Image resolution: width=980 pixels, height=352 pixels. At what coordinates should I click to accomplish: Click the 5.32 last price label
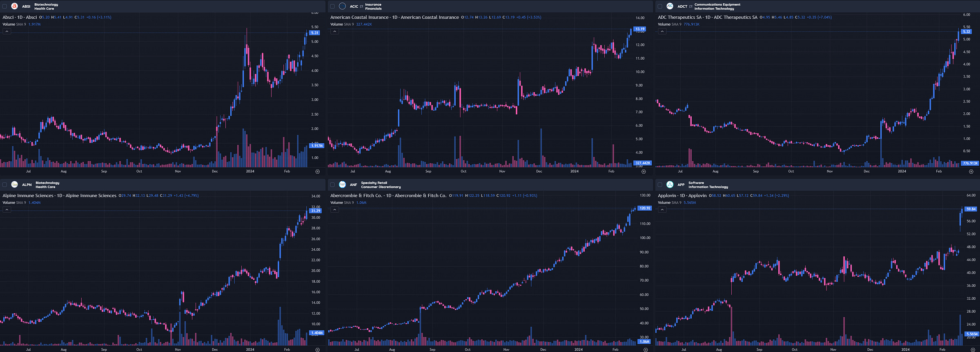pos(967,31)
